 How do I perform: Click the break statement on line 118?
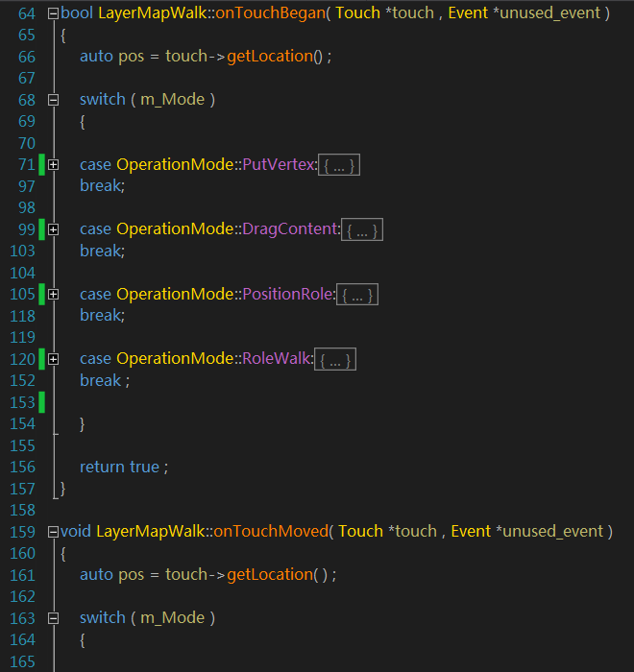102,316
